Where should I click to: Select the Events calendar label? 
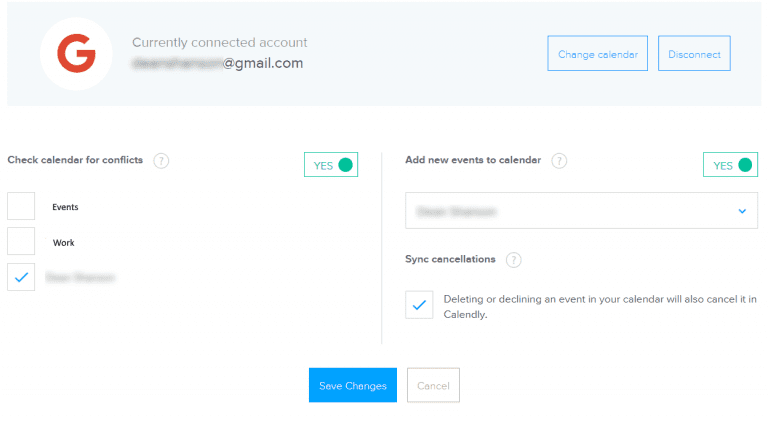point(65,207)
